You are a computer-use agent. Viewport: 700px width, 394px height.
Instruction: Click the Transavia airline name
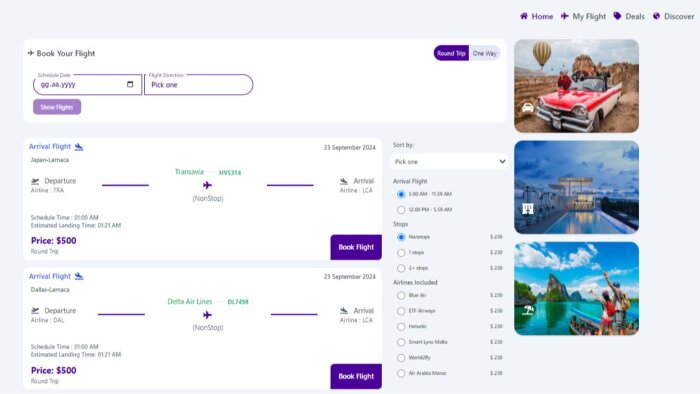tap(189, 172)
